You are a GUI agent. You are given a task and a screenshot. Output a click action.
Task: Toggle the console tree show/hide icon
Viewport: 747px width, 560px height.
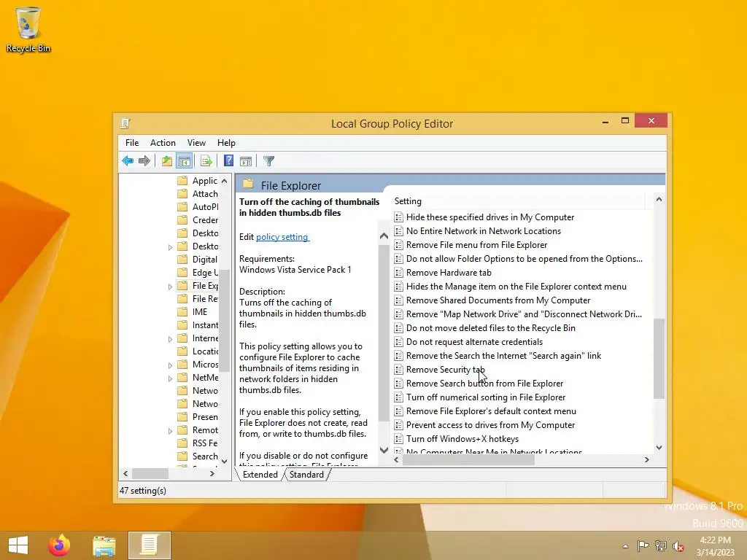[184, 161]
